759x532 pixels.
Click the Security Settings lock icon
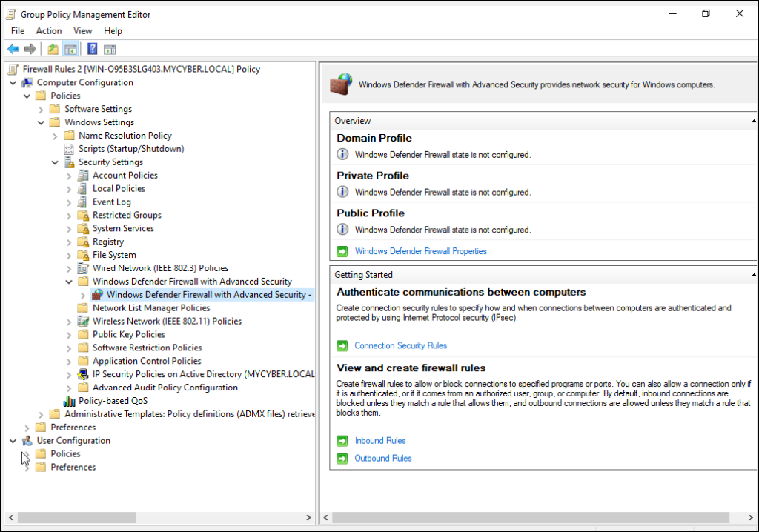click(69, 162)
